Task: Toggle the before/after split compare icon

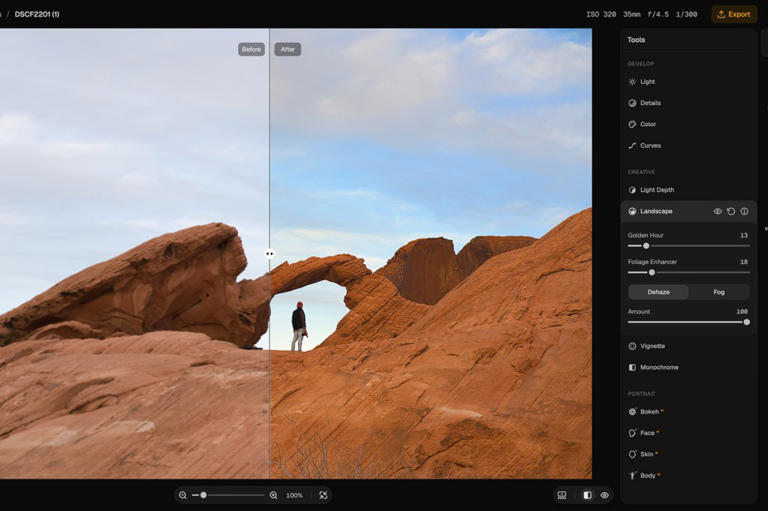Action: [587, 495]
